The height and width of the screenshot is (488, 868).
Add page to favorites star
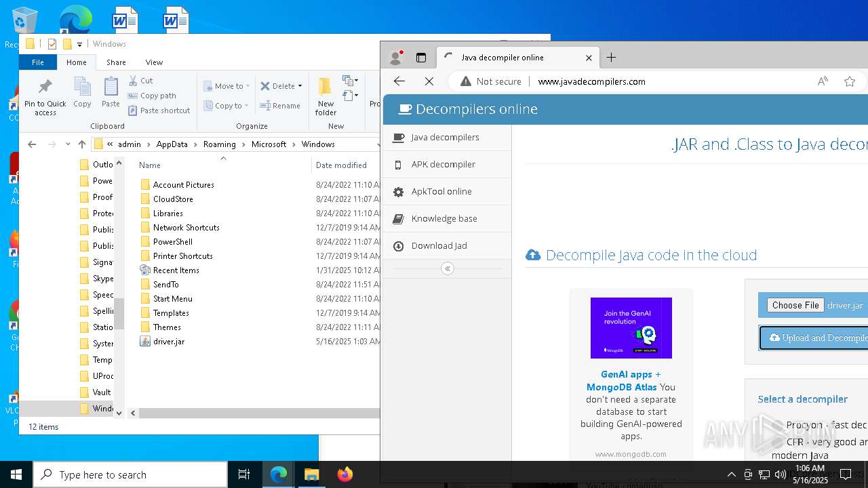coord(850,81)
